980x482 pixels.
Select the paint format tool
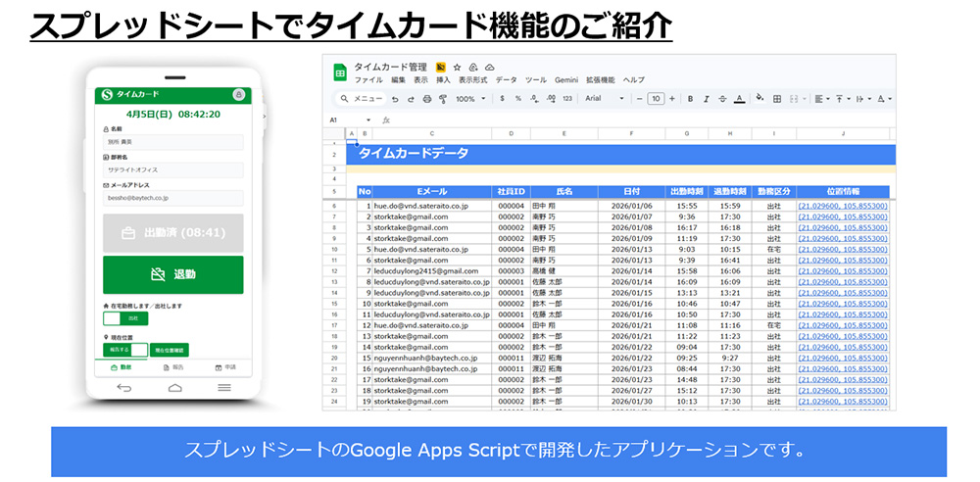[442, 99]
